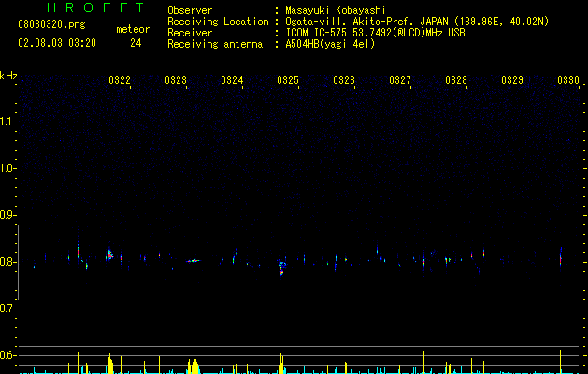
Task: Click the kHz axis unit label
Action: click(x=8, y=76)
